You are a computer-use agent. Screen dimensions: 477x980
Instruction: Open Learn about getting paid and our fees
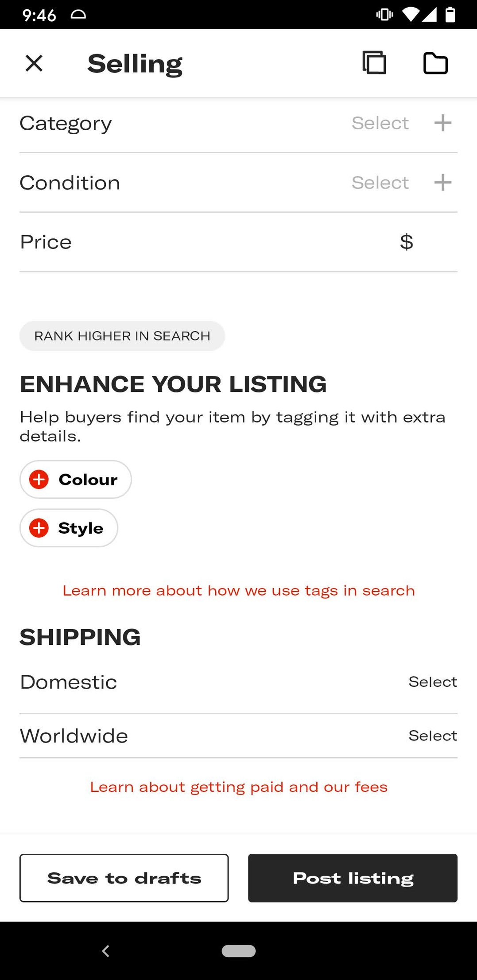(238, 786)
